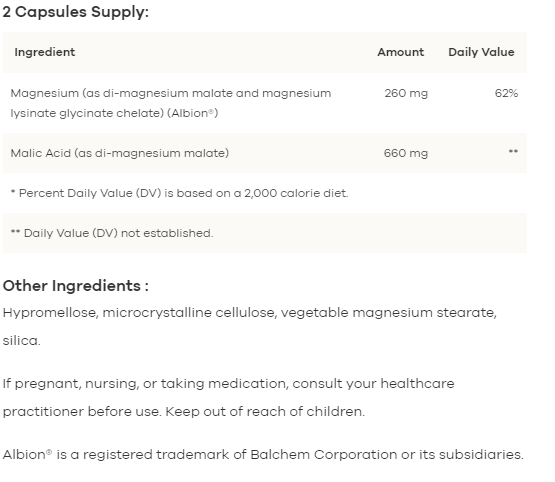555x482 pixels.
Task: Select the Amount column header
Action: pyautogui.click(x=400, y=52)
